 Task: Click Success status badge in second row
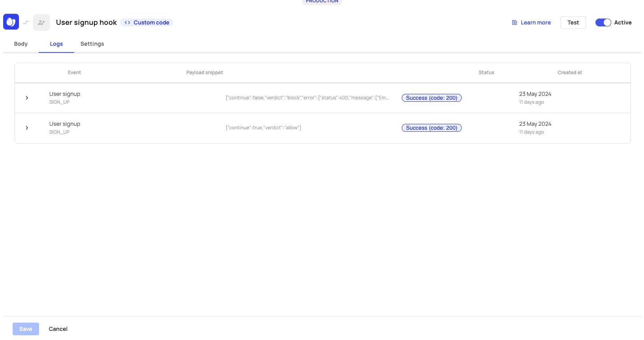[x=431, y=128]
